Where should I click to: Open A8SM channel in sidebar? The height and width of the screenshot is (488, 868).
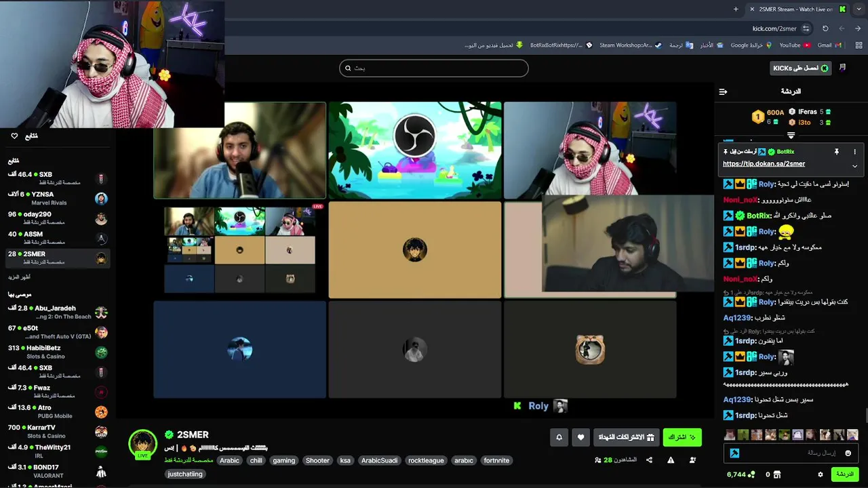coord(57,238)
